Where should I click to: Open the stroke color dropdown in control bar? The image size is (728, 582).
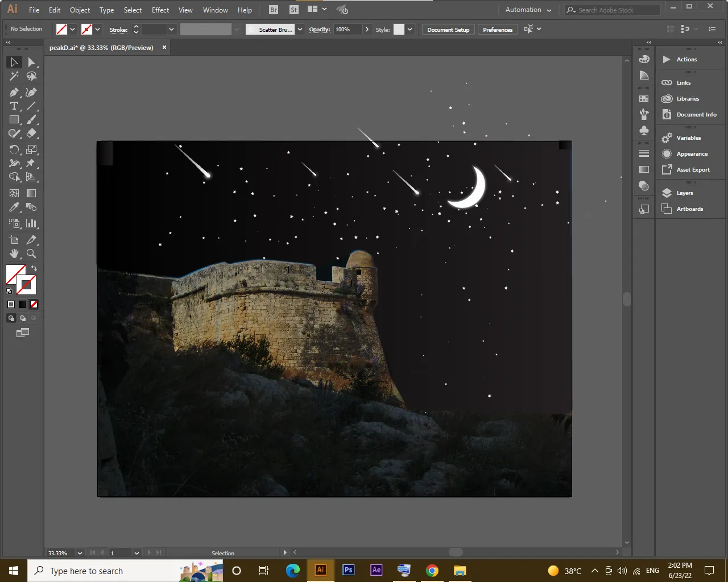pyautogui.click(x=97, y=30)
